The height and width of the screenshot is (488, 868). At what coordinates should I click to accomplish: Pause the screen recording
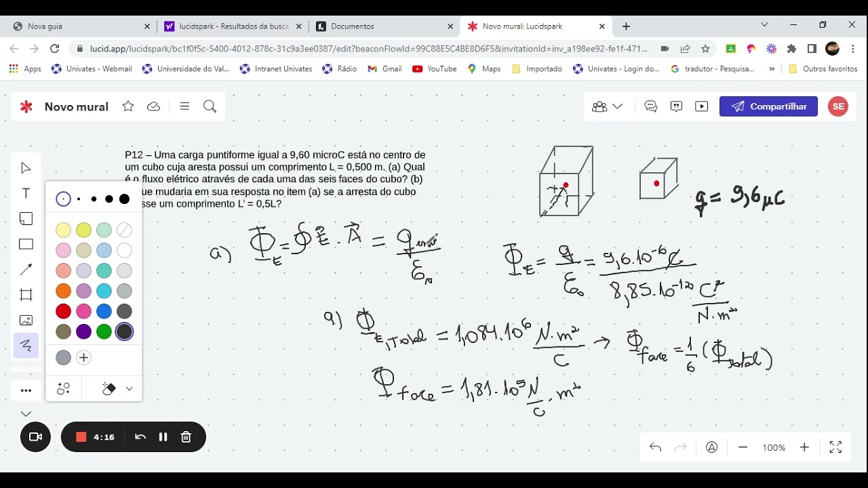163,437
